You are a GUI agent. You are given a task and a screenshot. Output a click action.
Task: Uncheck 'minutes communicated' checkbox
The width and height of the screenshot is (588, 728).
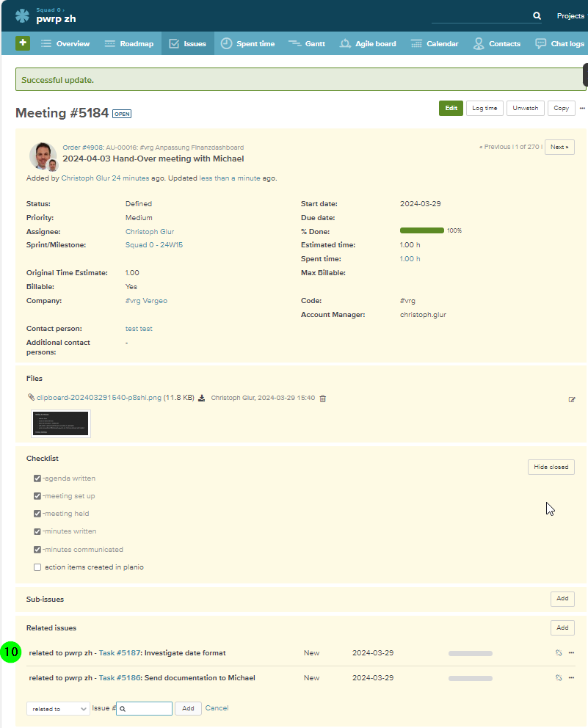[x=37, y=550]
